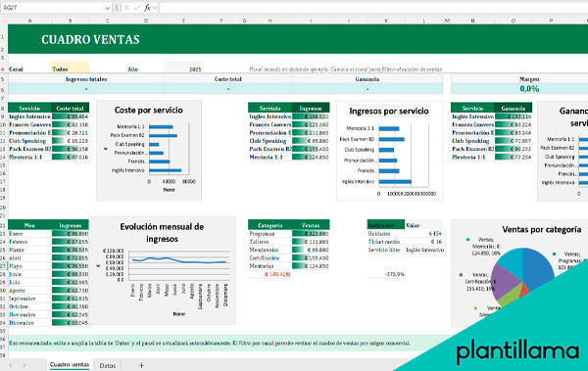588x371 pixels.
Task: Click the 'Ingresos totales' header cell
Action: pyautogui.click(x=86, y=79)
